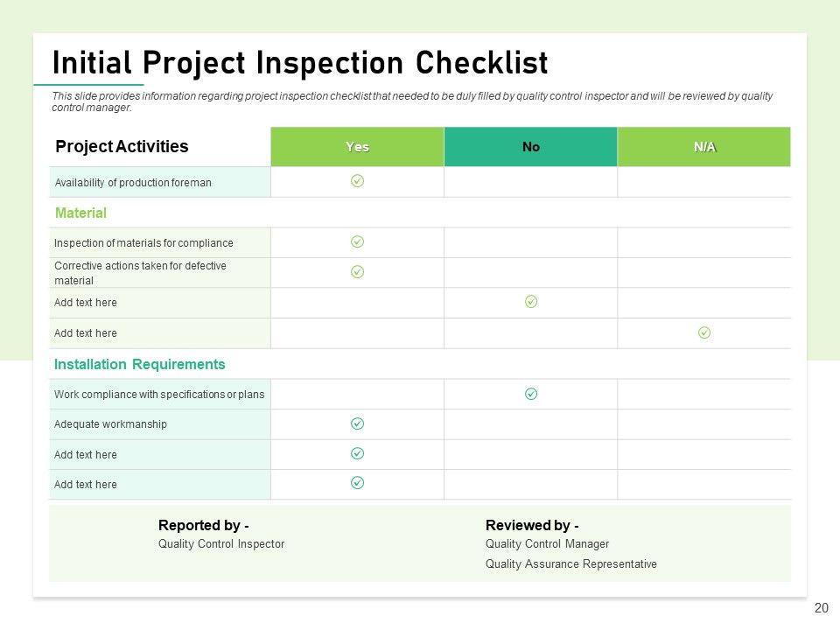Click the Material section heading

[x=80, y=213]
